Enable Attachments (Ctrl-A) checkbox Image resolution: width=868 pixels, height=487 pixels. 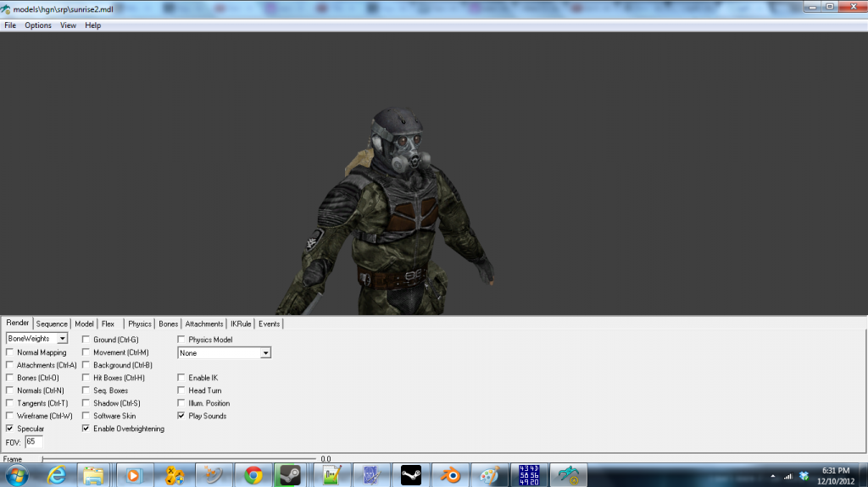coord(10,365)
